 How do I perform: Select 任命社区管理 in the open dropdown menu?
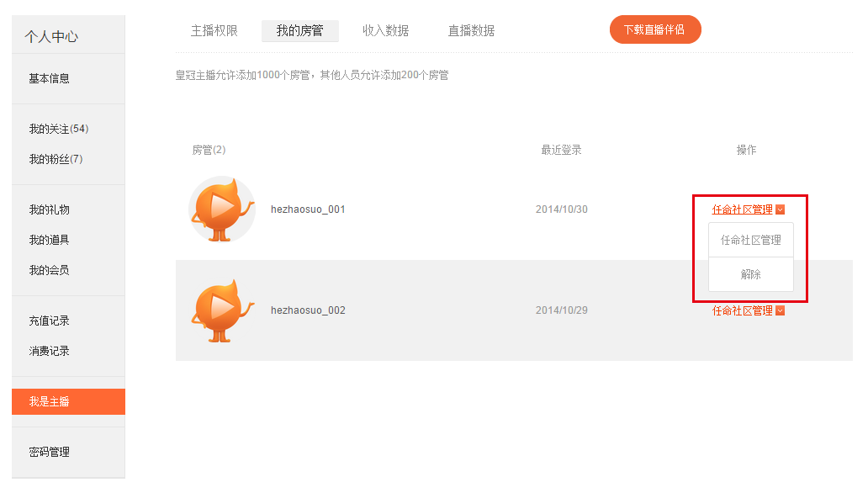(x=750, y=240)
